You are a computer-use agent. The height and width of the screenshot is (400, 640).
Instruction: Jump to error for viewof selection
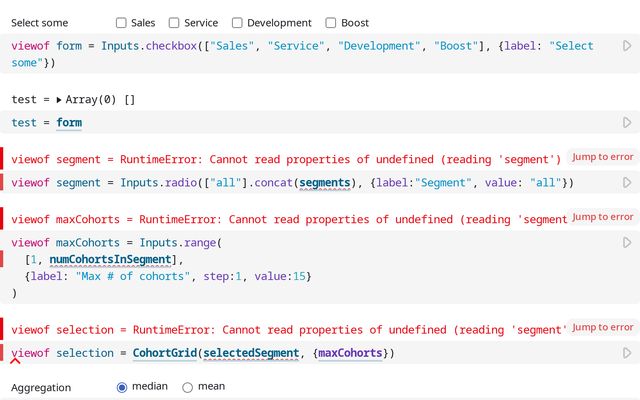(x=602, y=327)
